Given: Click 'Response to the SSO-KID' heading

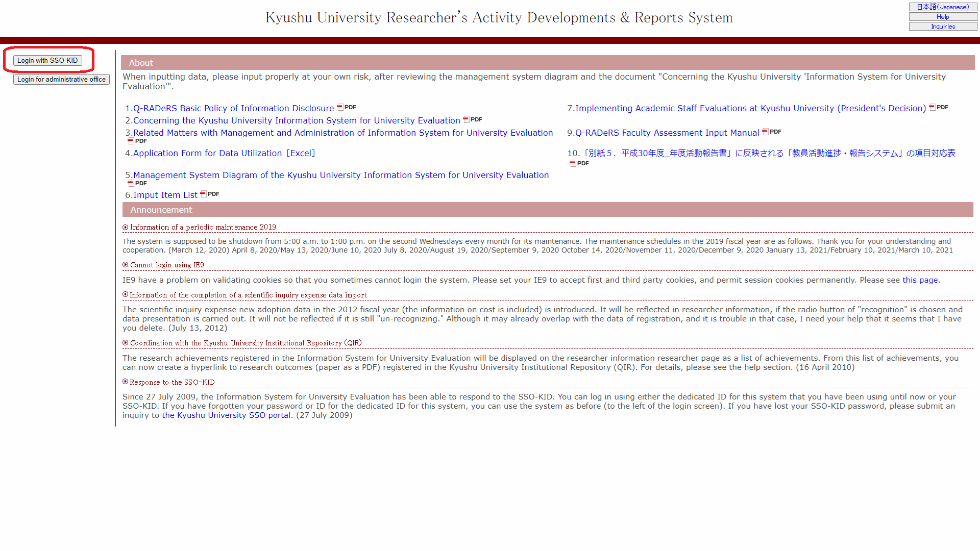Looking at the screenshot, I should point(172,382).
